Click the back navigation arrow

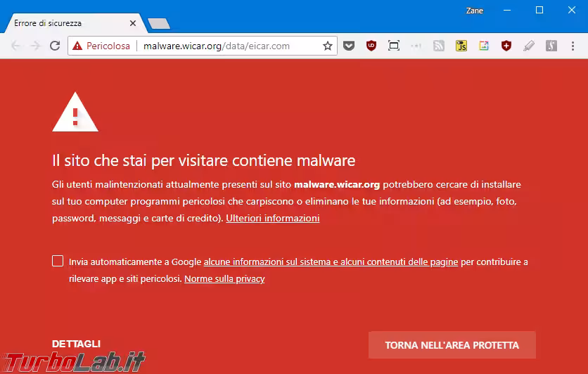[15, 46]
